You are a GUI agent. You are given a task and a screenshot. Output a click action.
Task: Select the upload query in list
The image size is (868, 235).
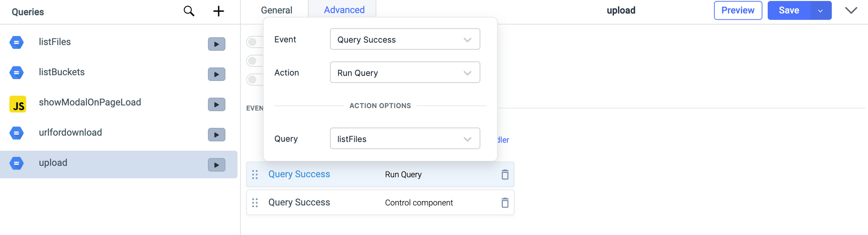pyautogui.click(x=53, y=163)
